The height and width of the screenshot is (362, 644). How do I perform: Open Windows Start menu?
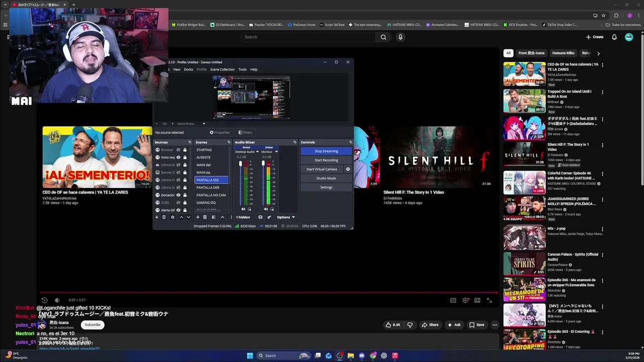pyautogui.click(x=250, y=355)
